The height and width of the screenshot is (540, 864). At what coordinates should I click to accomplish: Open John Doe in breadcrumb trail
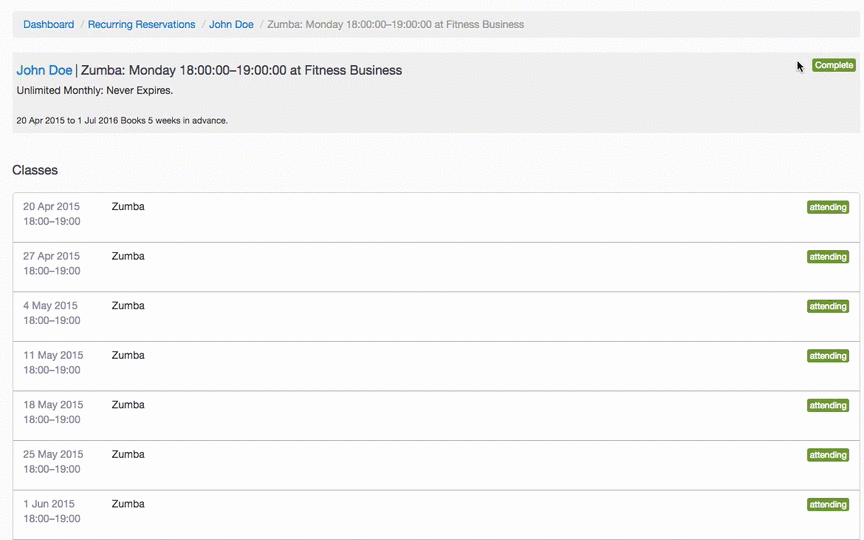click(x=231, y=24)
